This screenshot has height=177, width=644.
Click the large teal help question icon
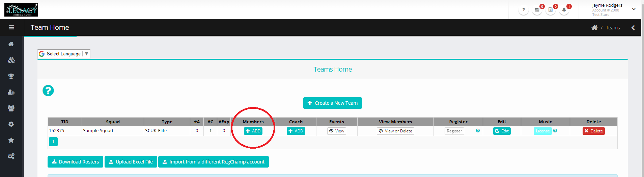tap(48, 91)
